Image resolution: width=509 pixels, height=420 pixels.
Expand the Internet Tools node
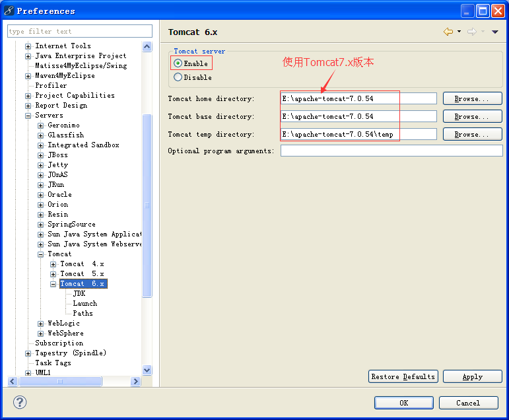click(28, 46)
